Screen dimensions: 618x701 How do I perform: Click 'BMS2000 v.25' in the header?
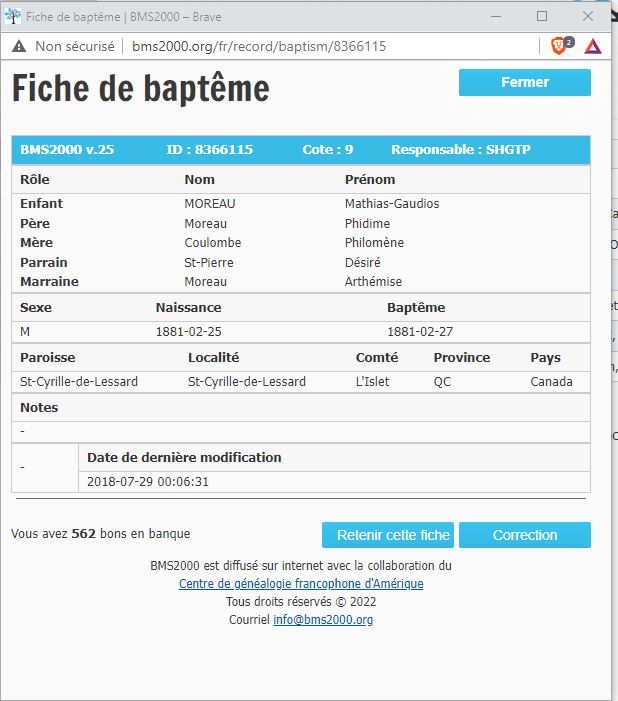click(x=67, y=150)
